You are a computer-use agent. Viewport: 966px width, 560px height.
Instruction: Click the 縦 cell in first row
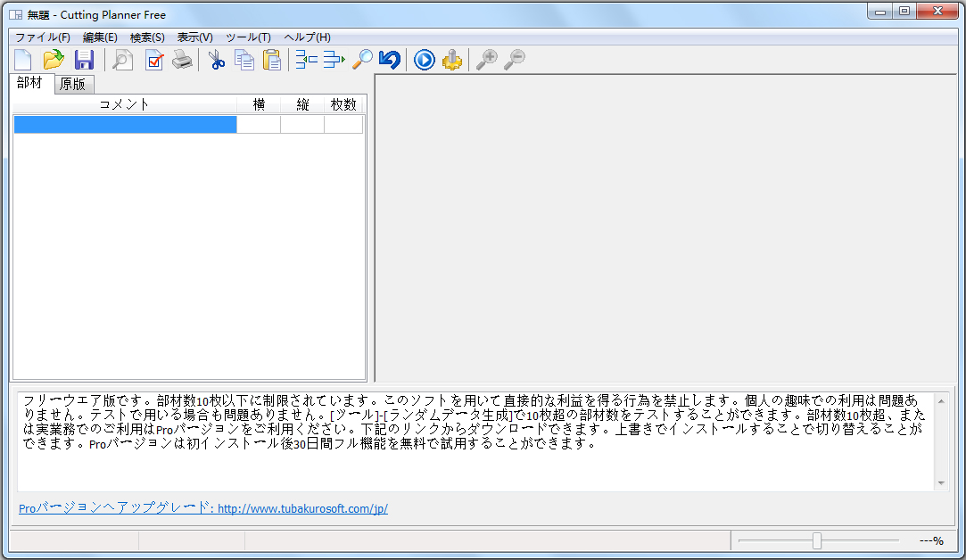coord(302,125)
